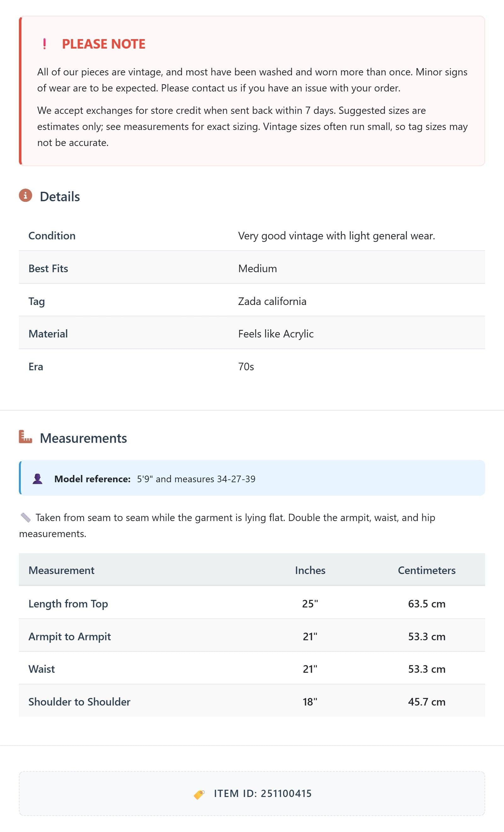This screenshot has height=832, width=504.
Task: Click the yellow price tag icon
Action: 199,794
